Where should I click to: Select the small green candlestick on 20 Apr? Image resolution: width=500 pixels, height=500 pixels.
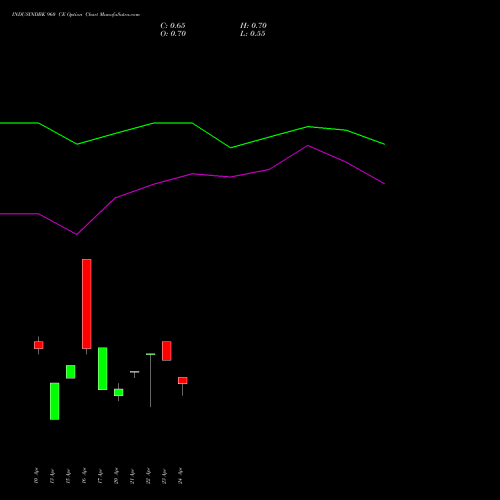pos(119,392)
